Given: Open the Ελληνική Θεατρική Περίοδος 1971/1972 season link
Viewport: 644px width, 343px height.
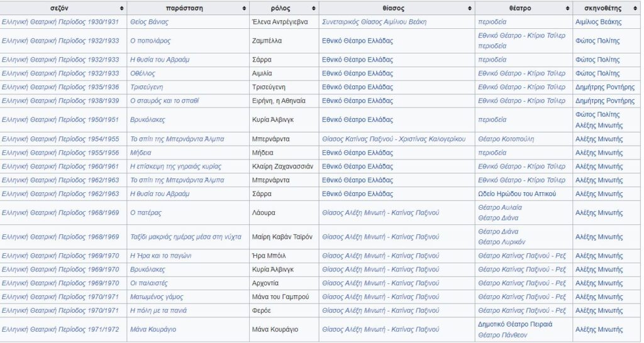Looking at the screenshot, I should point(60,330).
